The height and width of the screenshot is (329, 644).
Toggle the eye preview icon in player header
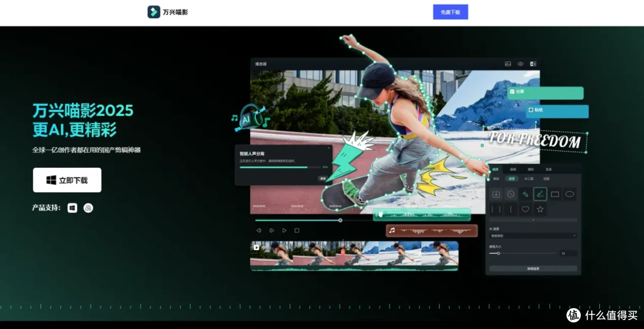pyautogui.click(x=521, y=64)
